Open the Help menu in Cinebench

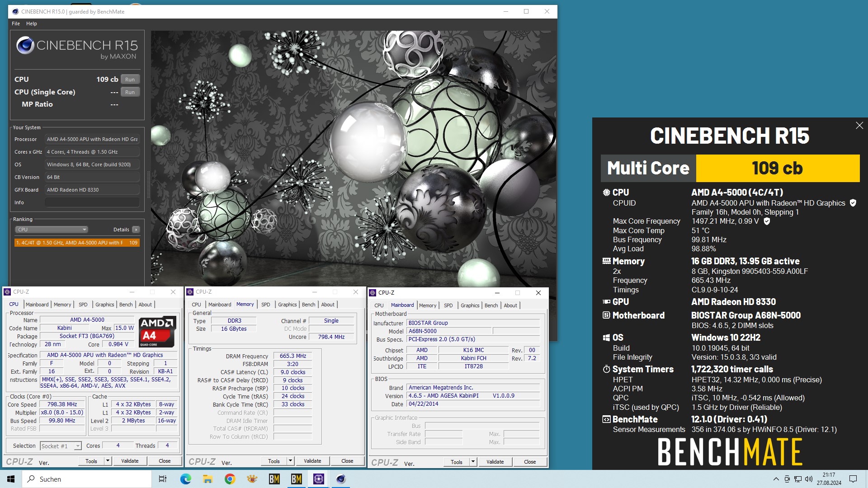[32, 23]
